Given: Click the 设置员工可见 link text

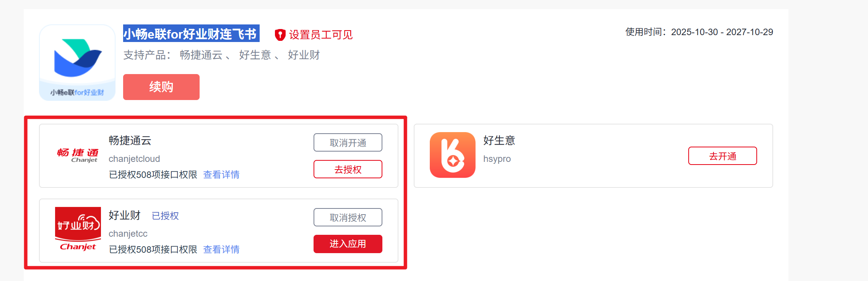Looking at the screenshot, I should coord(320,35).
